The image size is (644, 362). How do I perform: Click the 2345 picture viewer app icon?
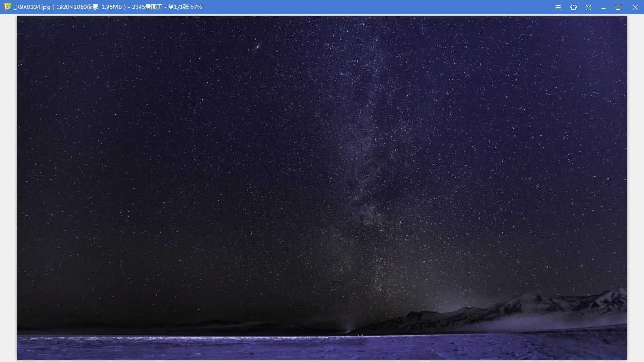8,7
